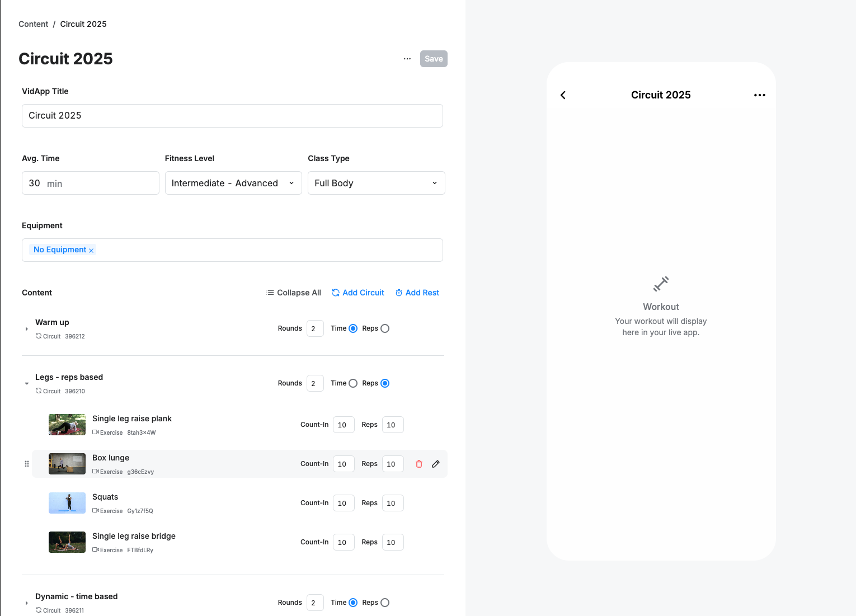Select Time for Warm up circuit
The image size is (856, 616).
[x=353, y=328]
